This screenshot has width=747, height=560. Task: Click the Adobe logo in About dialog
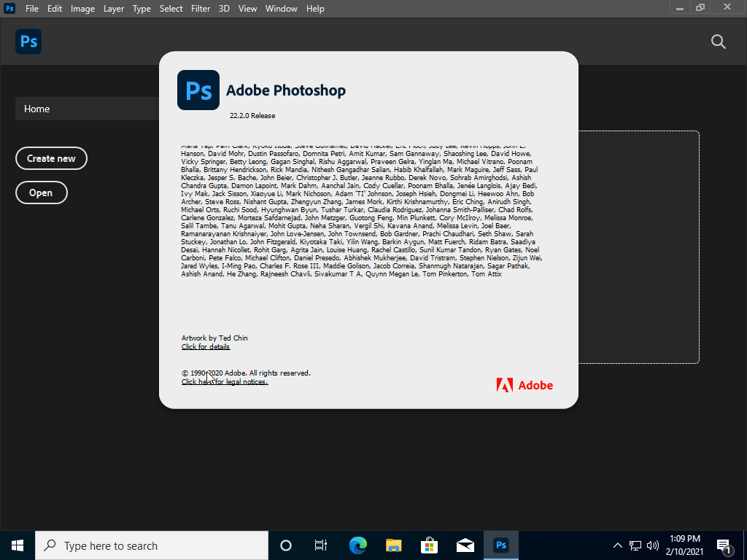(x=525, y=385)
